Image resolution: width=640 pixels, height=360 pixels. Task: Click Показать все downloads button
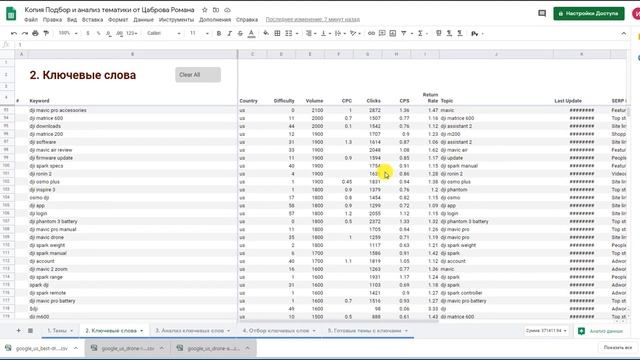(x=618, y=348)
